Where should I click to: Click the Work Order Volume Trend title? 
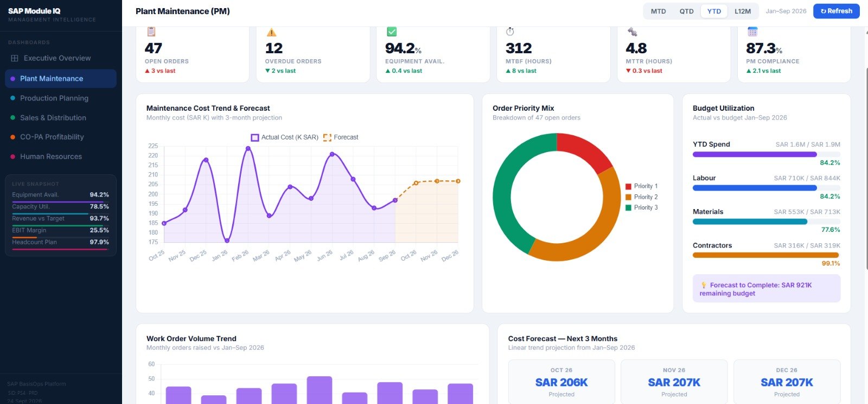[192, 338]
